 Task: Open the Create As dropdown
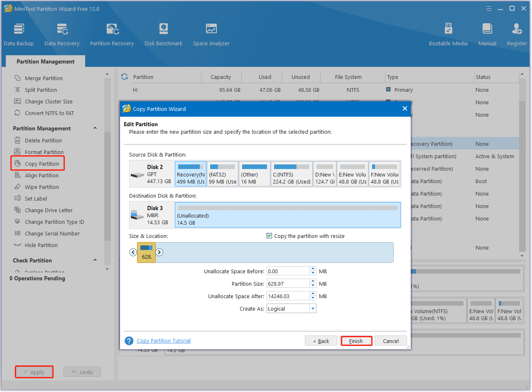click(x=313, y=309)
